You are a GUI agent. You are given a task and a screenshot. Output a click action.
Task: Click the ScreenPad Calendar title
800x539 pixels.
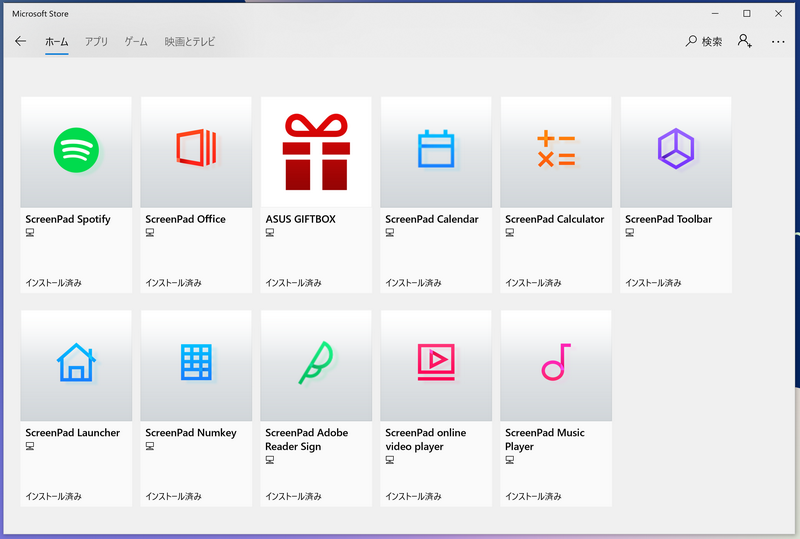click(x=432, y=219)
